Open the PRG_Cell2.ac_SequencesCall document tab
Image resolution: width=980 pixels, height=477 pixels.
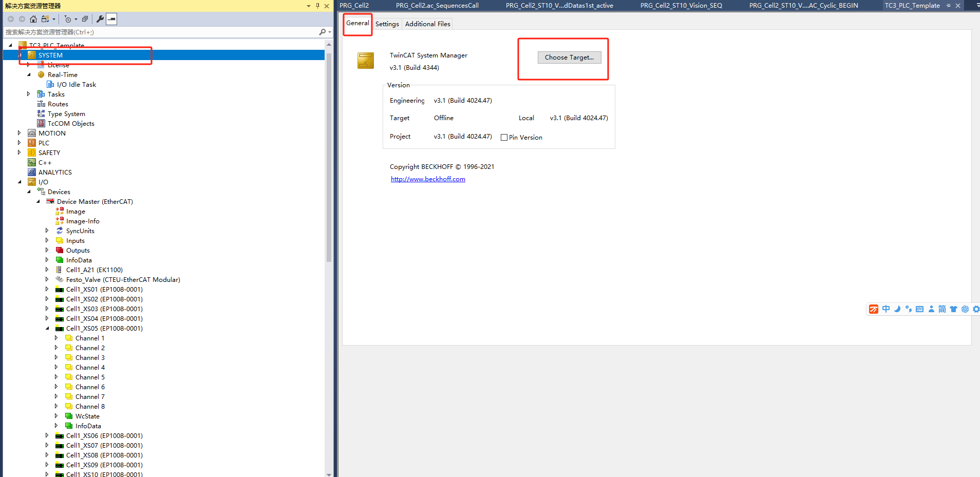coord(437,6)
